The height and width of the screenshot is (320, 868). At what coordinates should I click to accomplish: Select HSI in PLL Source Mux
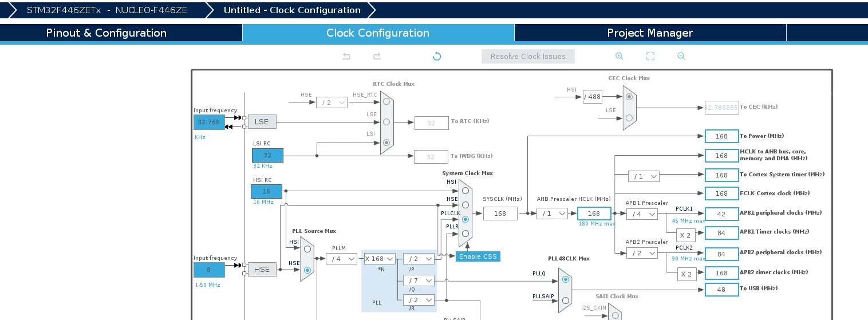(307, 249)
